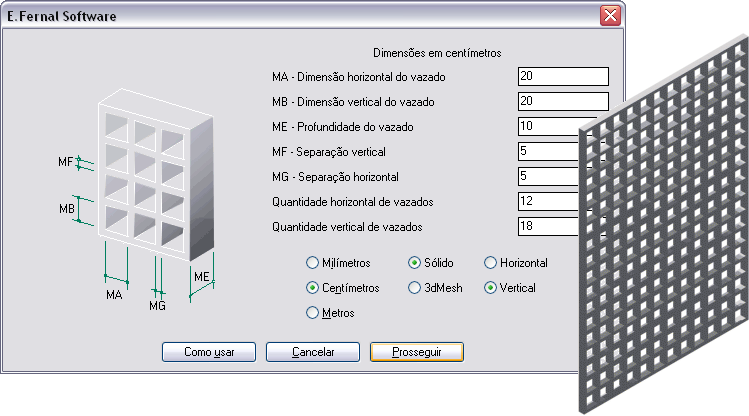Select the Centímetros unit option
Screen dimensions: 749x416
coord(313,288)
